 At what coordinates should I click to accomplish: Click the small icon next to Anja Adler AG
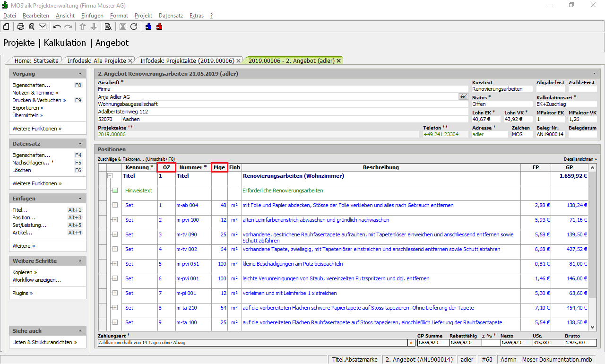point(463,96)
